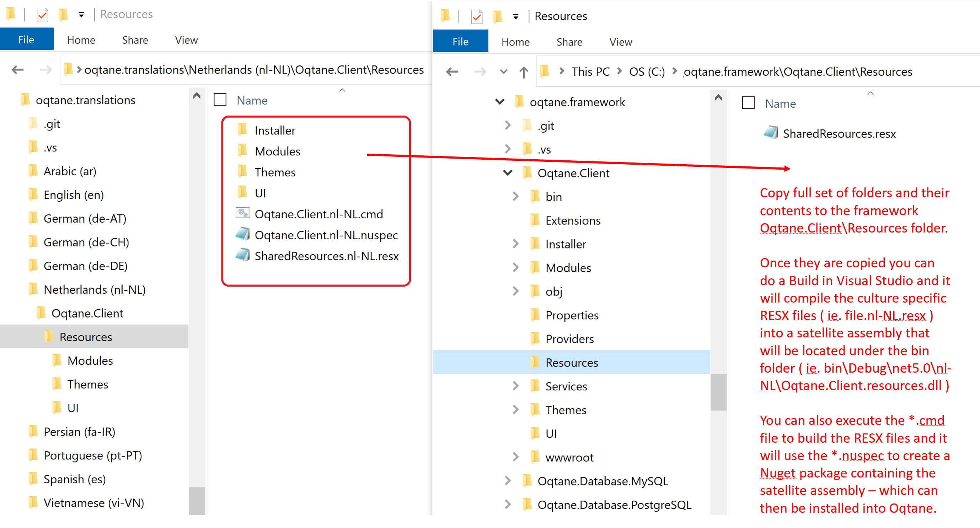Screen dimensions: 980x528
Task: Click the back navigation arrow left pane
Action: click(x=18, y=70)
